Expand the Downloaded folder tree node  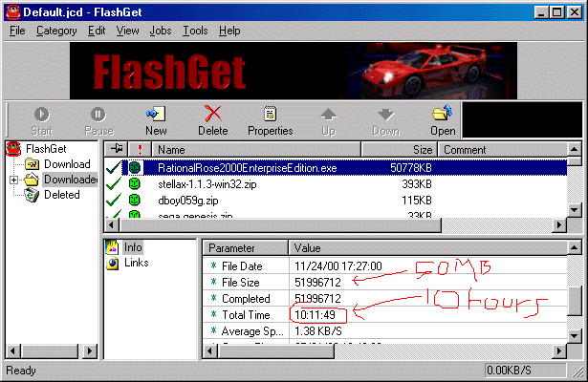click(13, 180)
